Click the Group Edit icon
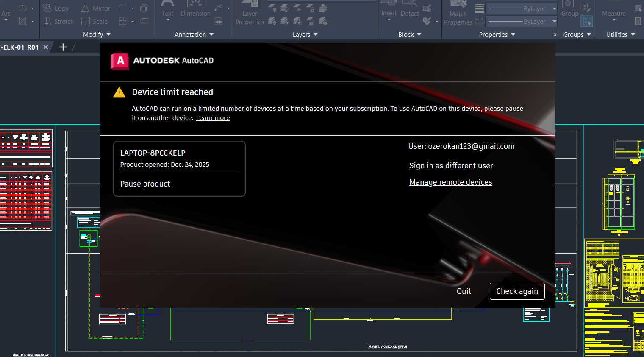 click(587, 8)
